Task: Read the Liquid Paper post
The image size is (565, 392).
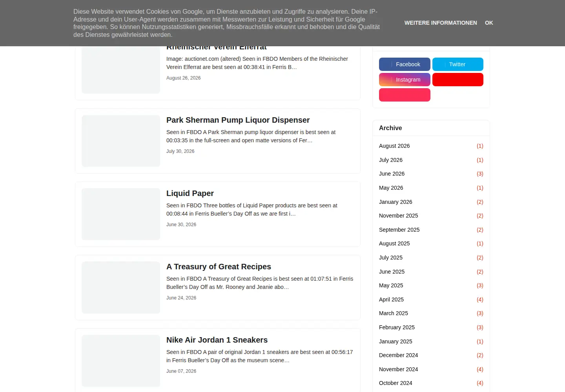Action: [190, 193]
